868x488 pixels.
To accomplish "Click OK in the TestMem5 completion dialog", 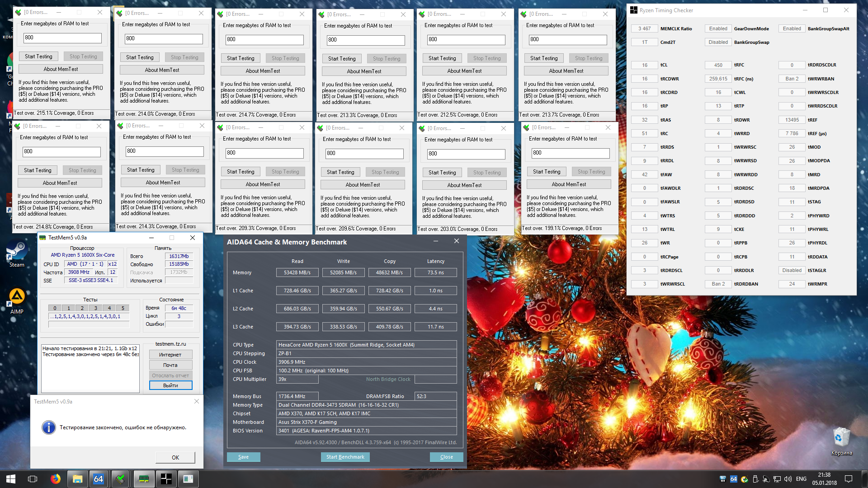I will (175, 458).
